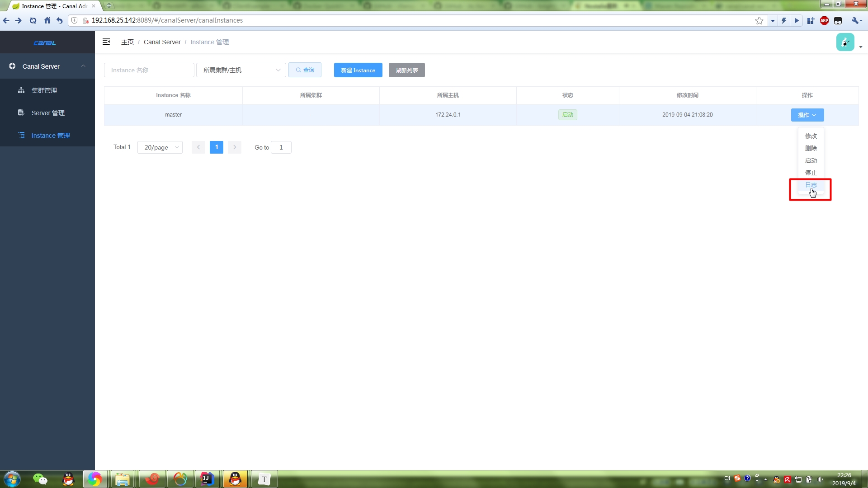Open IntelliJ IDEA from taskbar
The width and height of the screenshot is (868, 488).
(207, 479)
